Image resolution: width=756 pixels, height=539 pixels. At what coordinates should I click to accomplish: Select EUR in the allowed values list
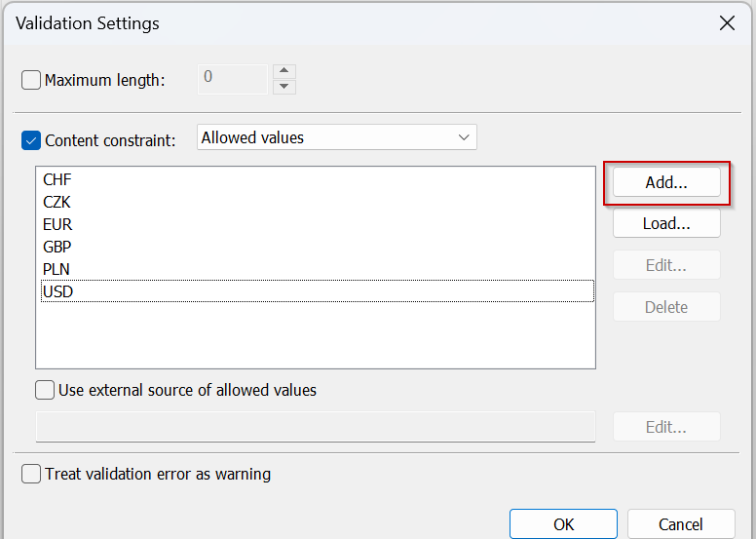pyautogui.click(x=318, y=224)
